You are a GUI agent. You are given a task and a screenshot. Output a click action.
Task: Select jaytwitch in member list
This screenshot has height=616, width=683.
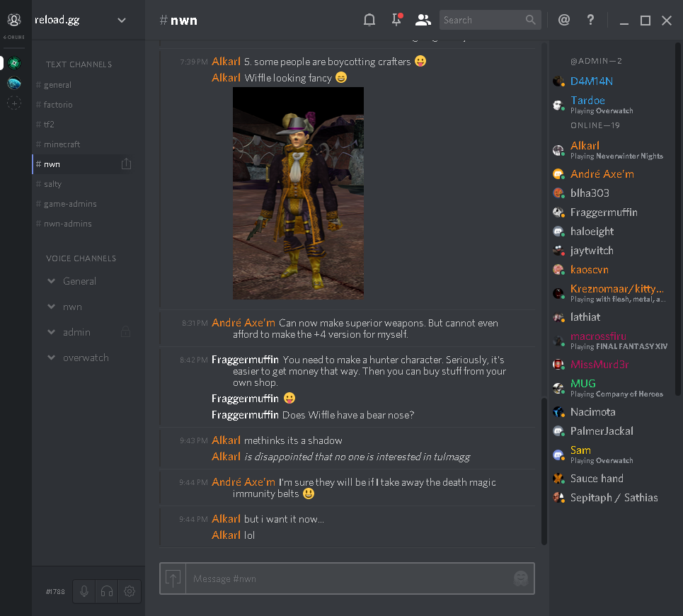click(612, 251)
